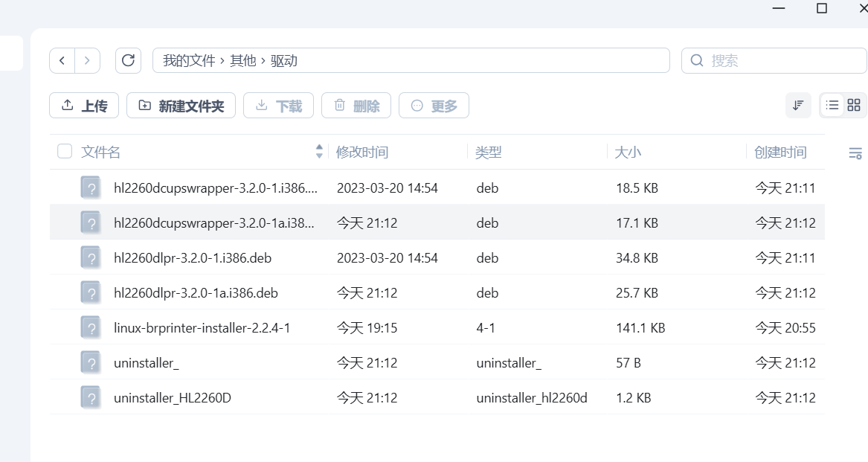Sort by the 修改时间 column header
The image size is (868, 462).
tap(362, 153)
